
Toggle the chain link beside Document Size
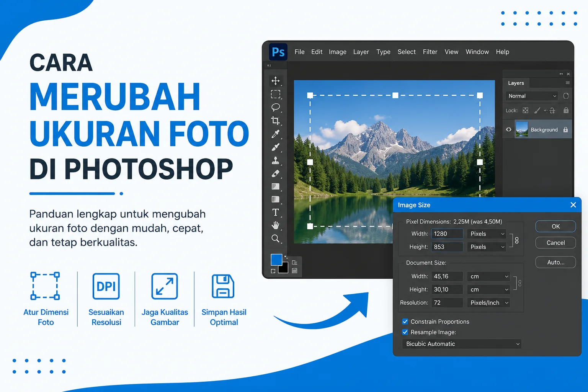point(519,283)
